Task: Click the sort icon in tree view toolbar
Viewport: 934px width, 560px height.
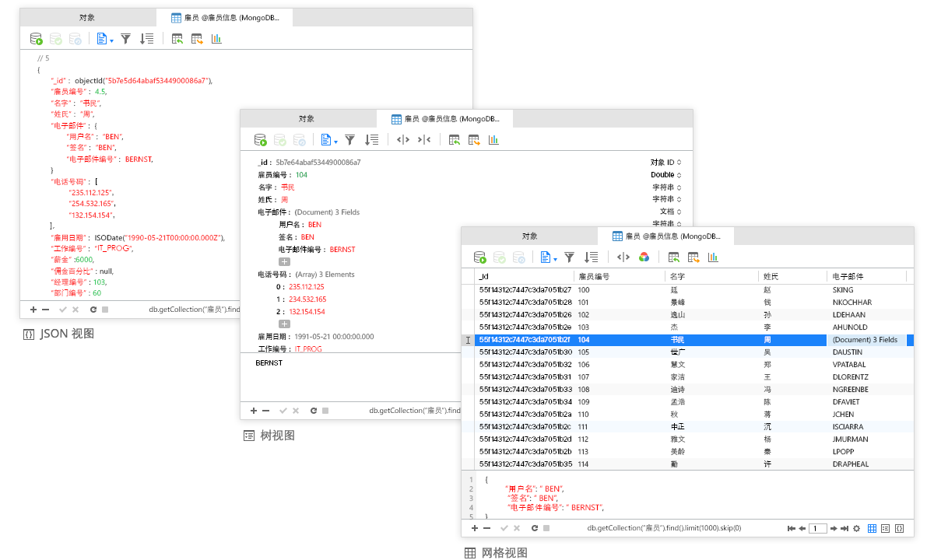Action: tap(371, 140)
